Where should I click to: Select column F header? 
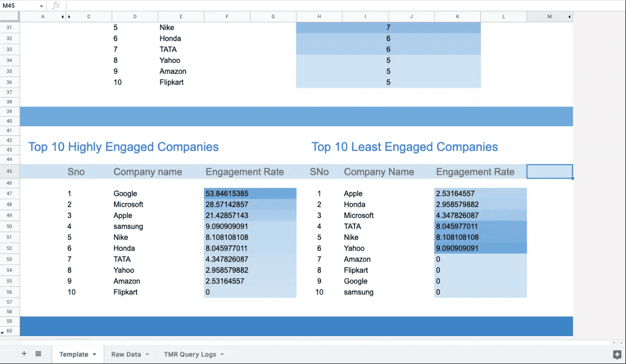coord(227,17)
